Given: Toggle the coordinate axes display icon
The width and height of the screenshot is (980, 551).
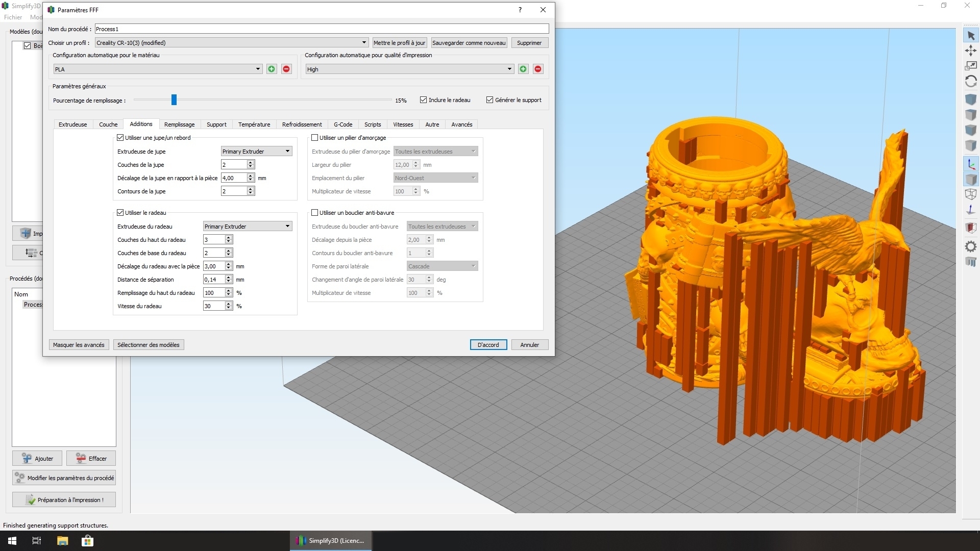Looking at the screenshot, I should click(971, 164).
